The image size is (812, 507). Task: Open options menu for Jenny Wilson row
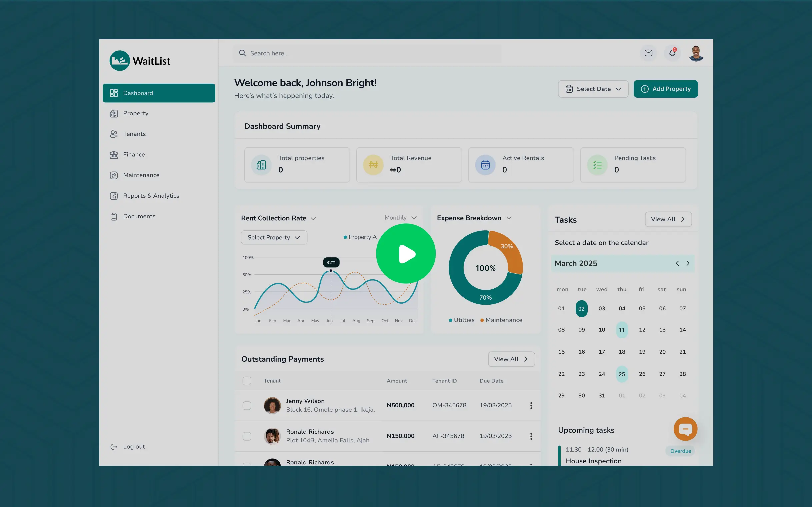(531, 405)
